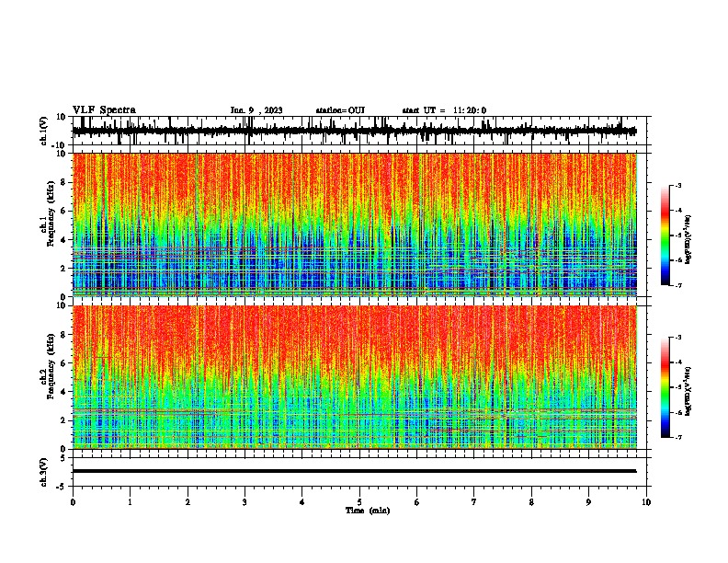Select the ch.2 "Frequency (kHz)" axis label
This screenshot has height=563, width=728.
point(51,366)
